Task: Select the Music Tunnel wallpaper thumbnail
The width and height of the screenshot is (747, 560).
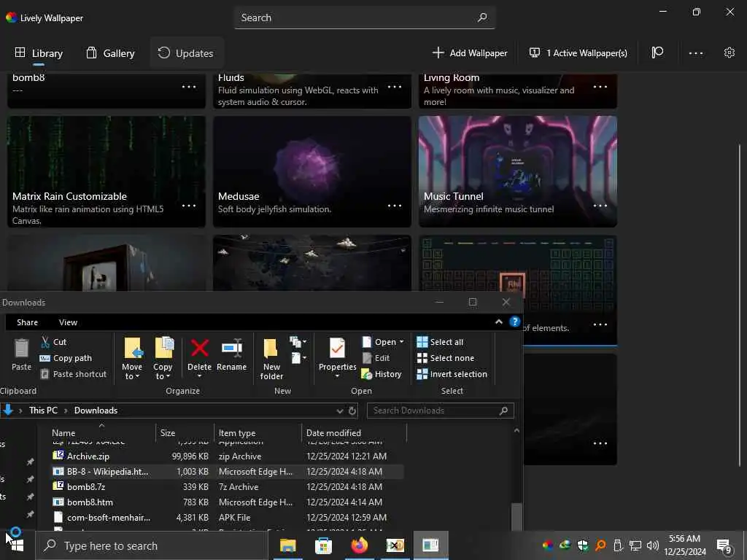Action: coord(517,171)
